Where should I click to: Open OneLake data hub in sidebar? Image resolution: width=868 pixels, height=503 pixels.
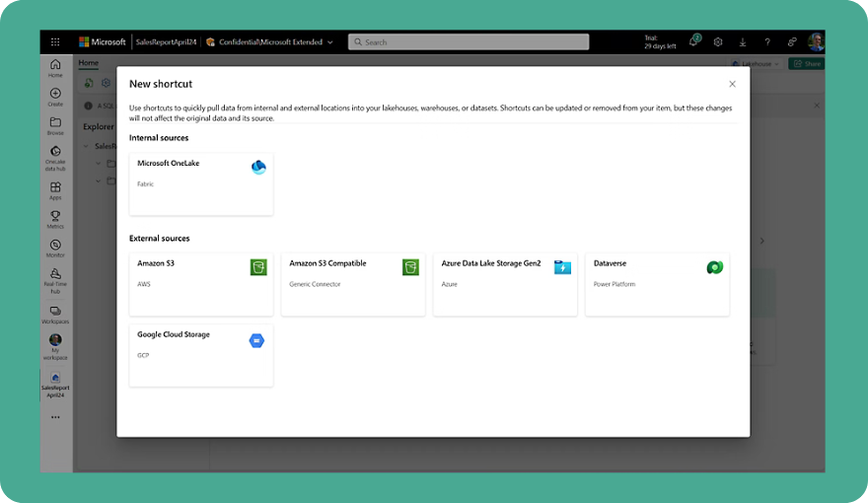55,158
